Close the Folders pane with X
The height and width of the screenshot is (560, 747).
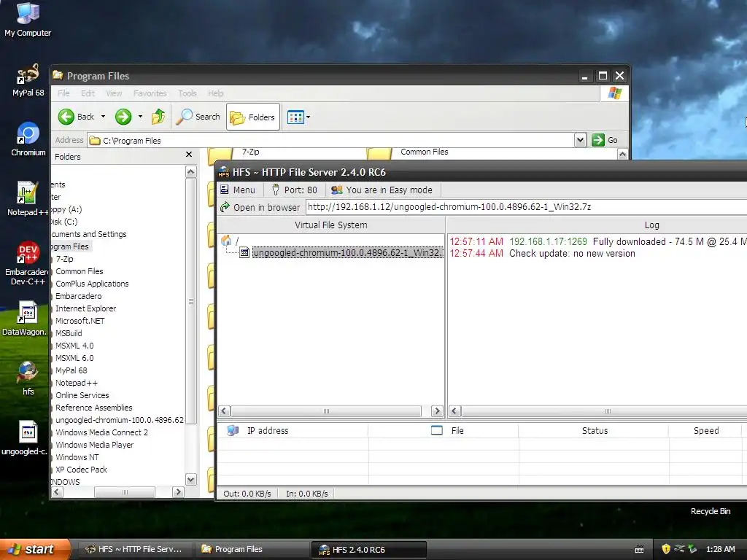pos(189,155)
